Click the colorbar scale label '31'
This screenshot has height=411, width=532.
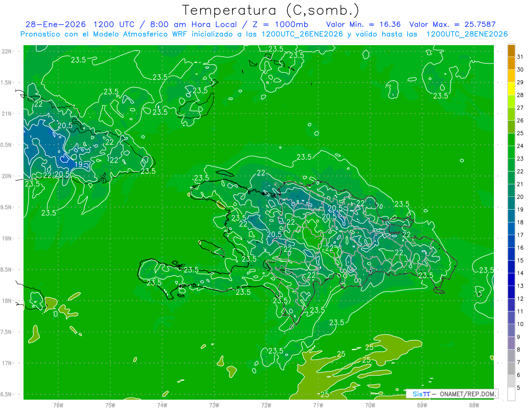(x=520, y=57)
